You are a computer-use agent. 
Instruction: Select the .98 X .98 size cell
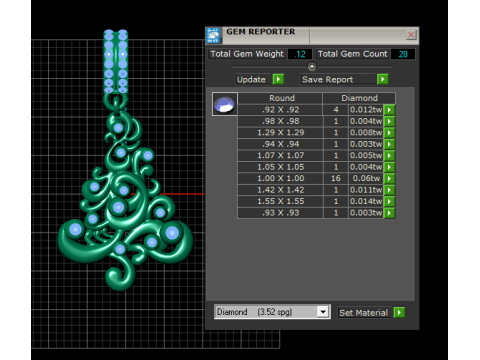280,121
